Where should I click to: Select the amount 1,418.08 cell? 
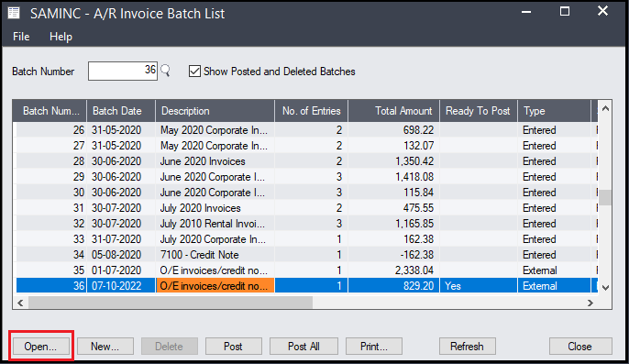[x=394, y=177]
